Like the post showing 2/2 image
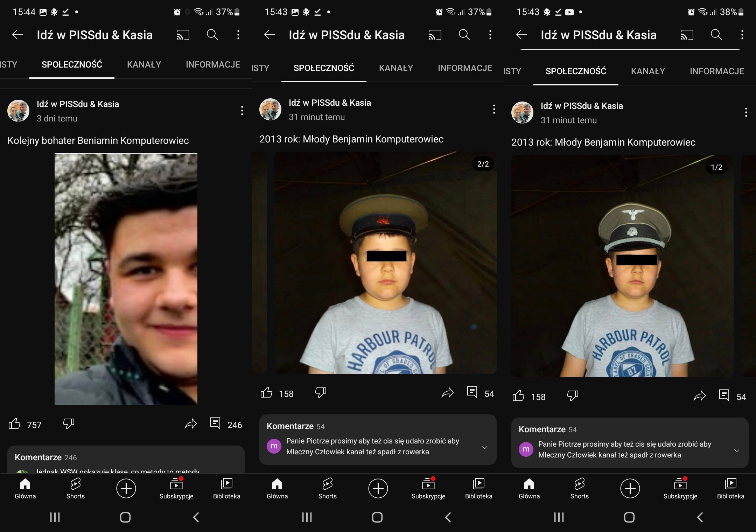Screen dimensions: 756x532 click(x=266, y=393)
